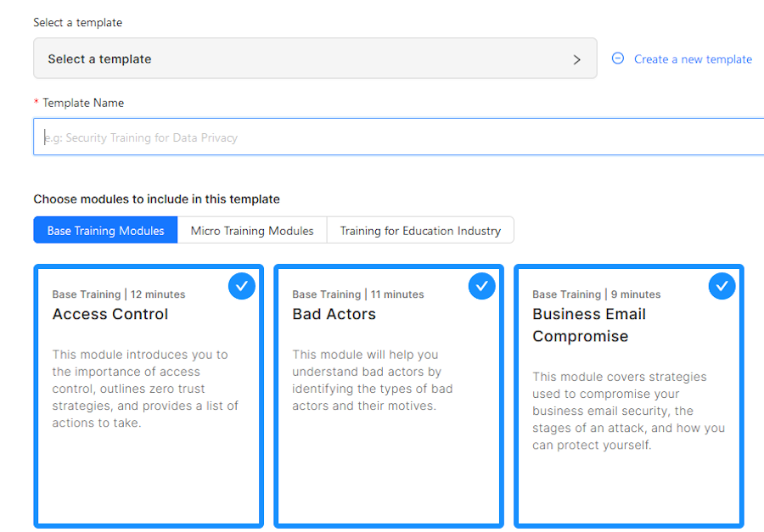Uncheck the Business Email Compromise checkmark
Screen dimensions: 764x532
click(x=722, y=286)
